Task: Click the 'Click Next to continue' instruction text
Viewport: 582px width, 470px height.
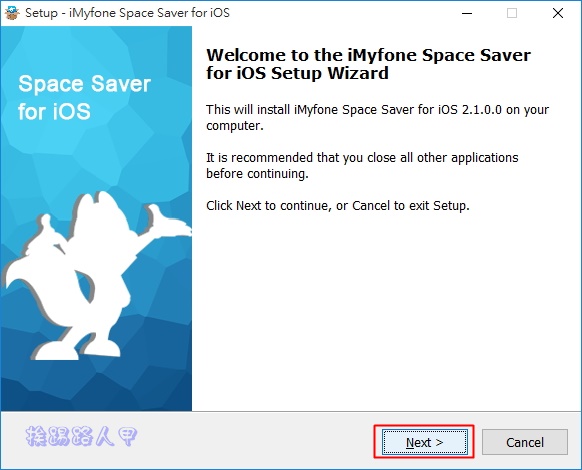Action: click(338, 205)
